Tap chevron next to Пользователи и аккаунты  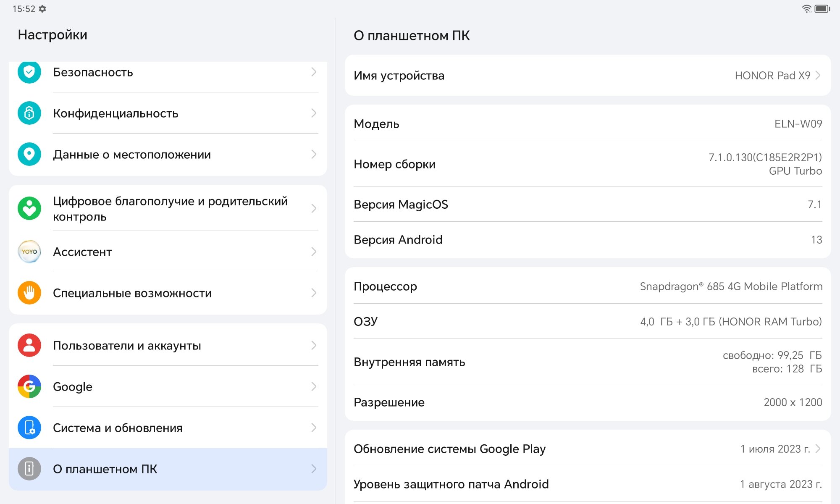coord(314,345)
